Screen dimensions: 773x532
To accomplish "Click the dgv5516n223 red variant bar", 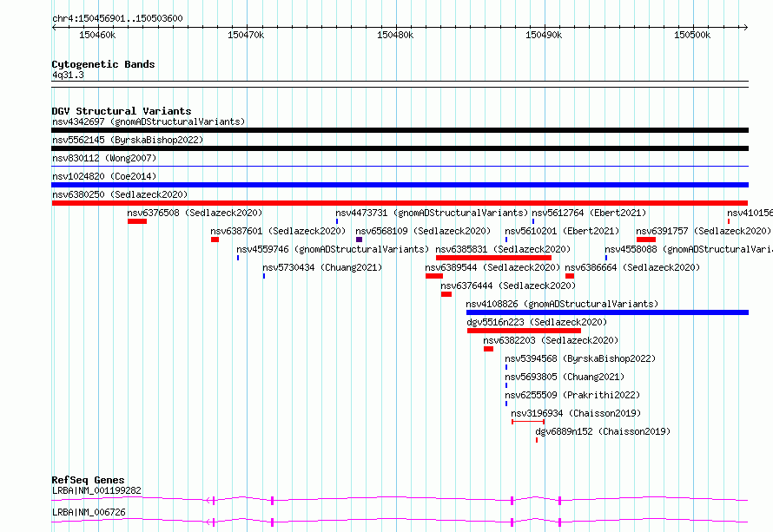I will 524,331.
